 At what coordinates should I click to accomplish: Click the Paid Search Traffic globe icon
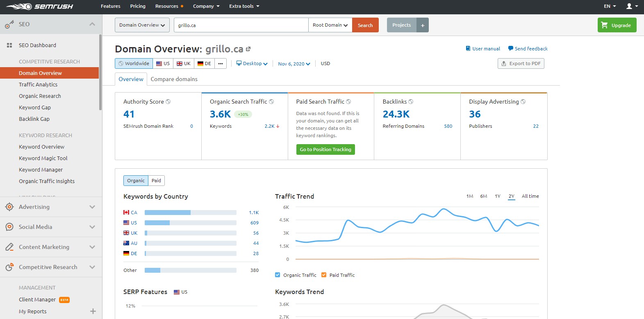(x=348, y=102)
